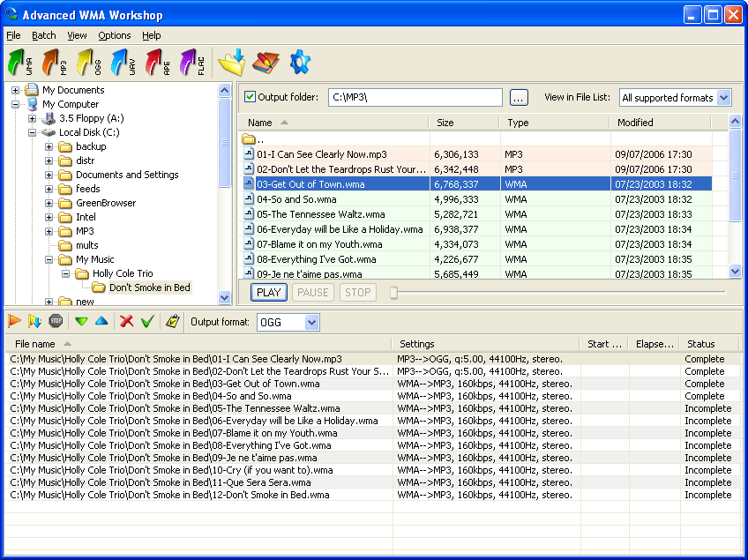Click the red X batch list icon
The image size is (748, 560).
point(126,321)
